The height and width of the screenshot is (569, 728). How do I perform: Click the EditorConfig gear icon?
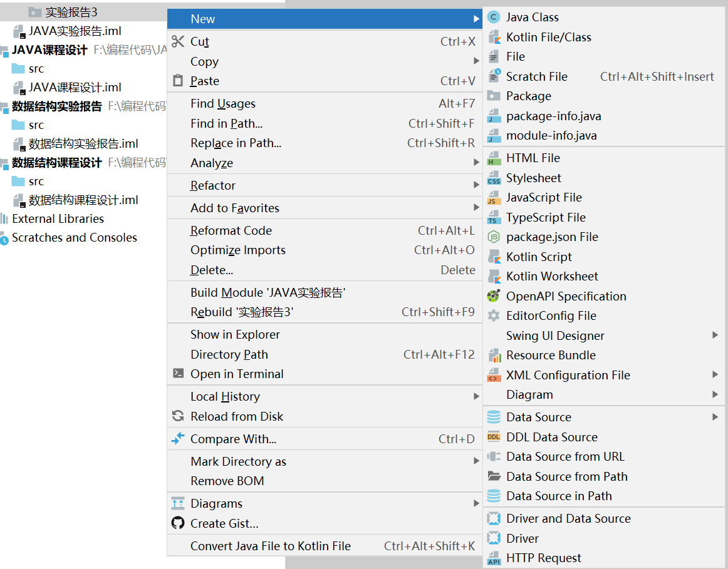494,316
